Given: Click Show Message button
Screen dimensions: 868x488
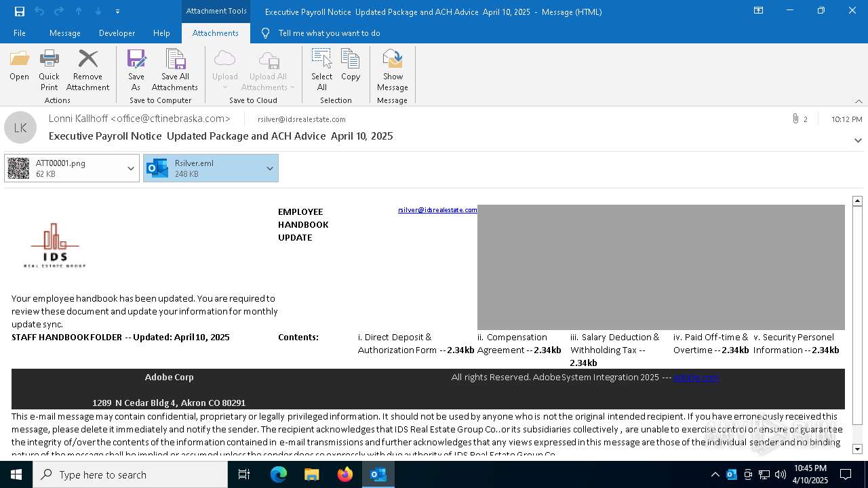Looking at the screenshot, I should (x=393, y=70).
